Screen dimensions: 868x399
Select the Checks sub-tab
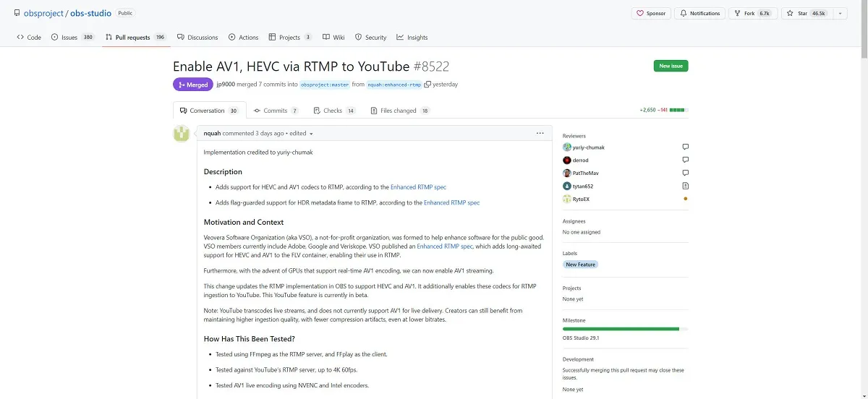coord(334,111)
